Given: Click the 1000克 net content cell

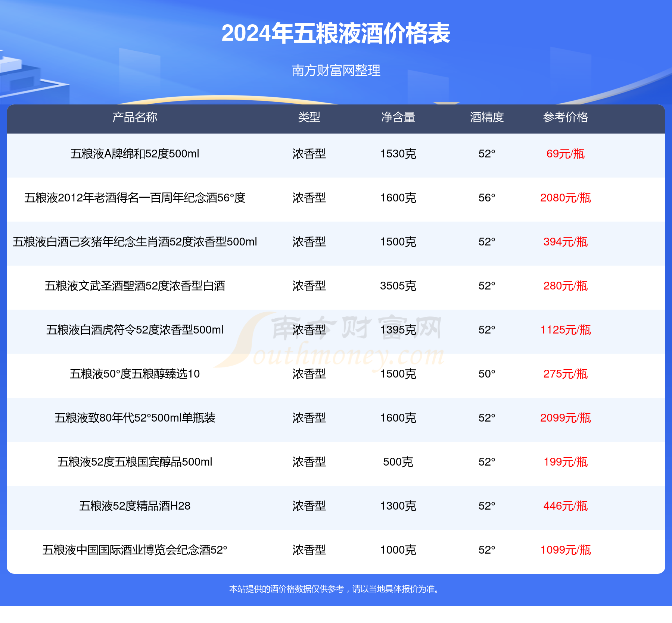Looking at the screenshot, I should click(398, 550).
